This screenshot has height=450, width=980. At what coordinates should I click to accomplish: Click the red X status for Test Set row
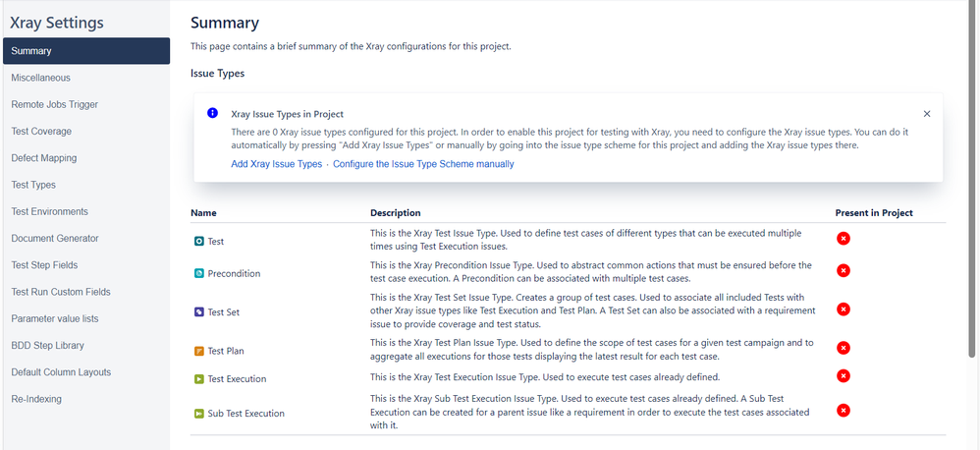[844, 309]
